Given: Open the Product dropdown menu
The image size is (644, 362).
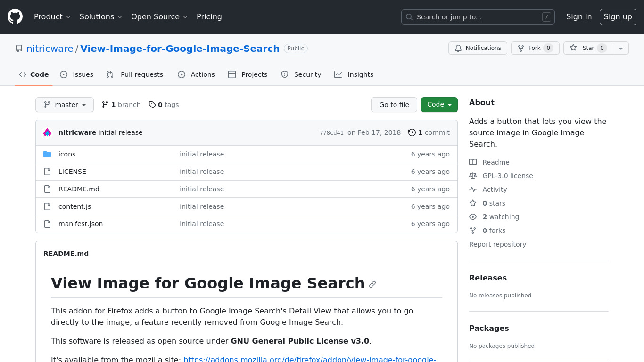Looking at the screenshot, I should point(52,16).
